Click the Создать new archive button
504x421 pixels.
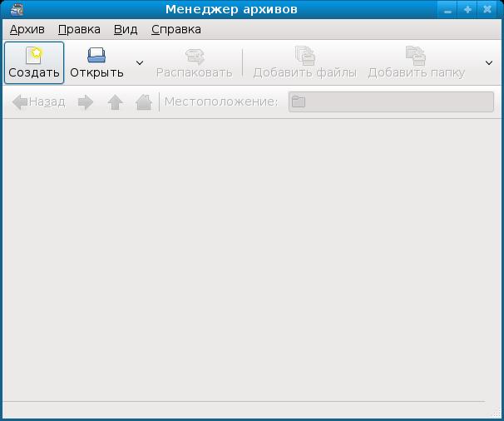(34, 62)
